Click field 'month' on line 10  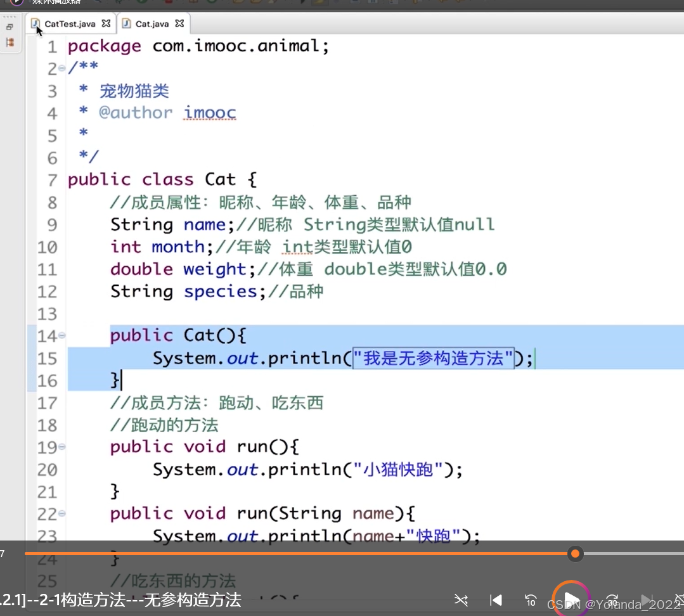coord(178,247)
